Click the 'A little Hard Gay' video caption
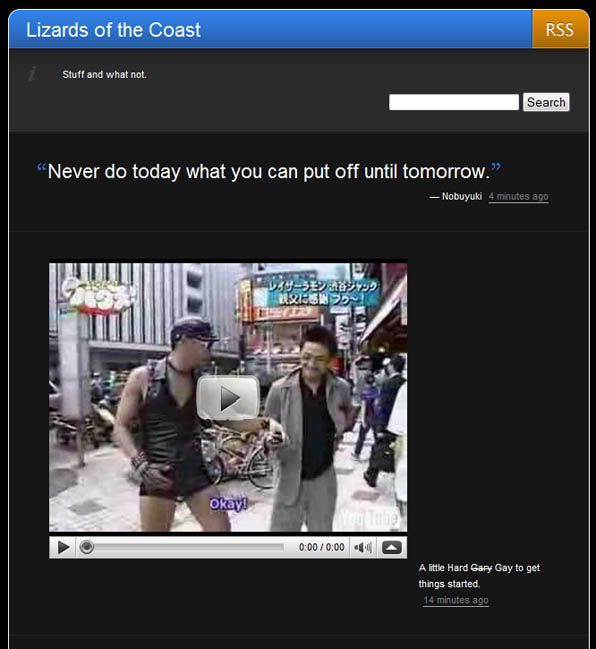 coord(479,576)
